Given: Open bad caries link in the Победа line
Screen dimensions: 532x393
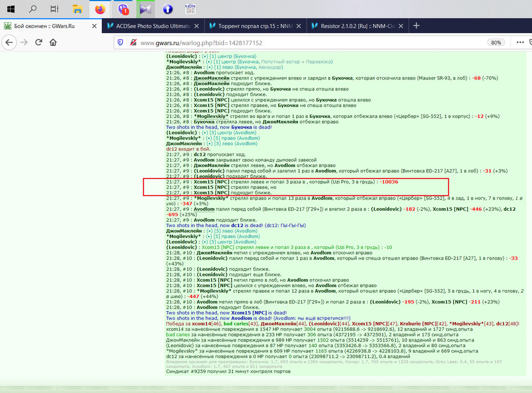Looking at the screenshot, I should (x=236, y=324).
